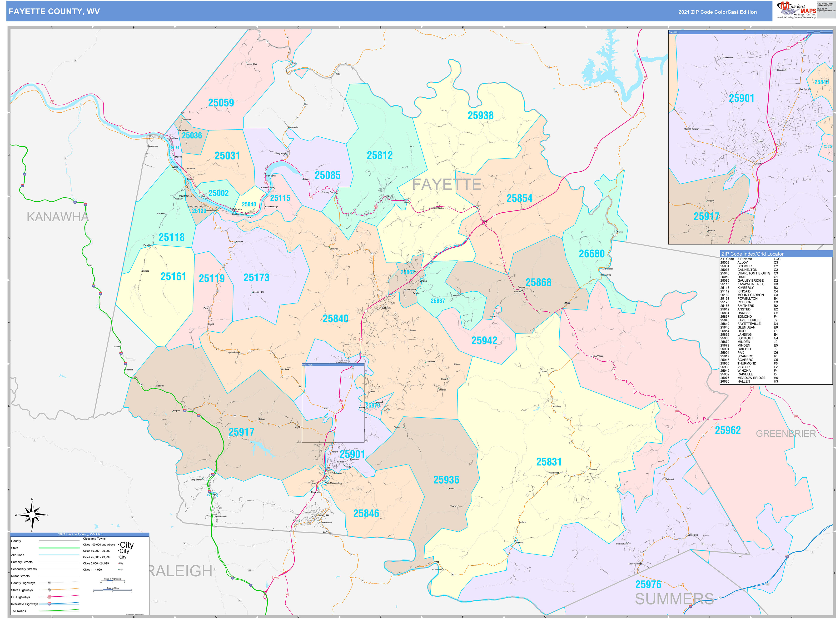This screenshot has width=840, height=619.
Task: Click the US Highways shield in legend
Action: tap(49, 597)
